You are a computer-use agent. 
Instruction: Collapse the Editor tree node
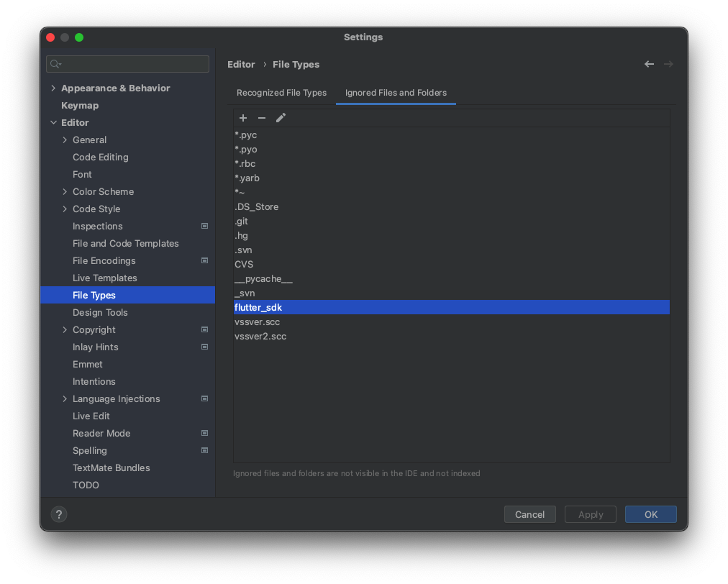pos(53,122)
